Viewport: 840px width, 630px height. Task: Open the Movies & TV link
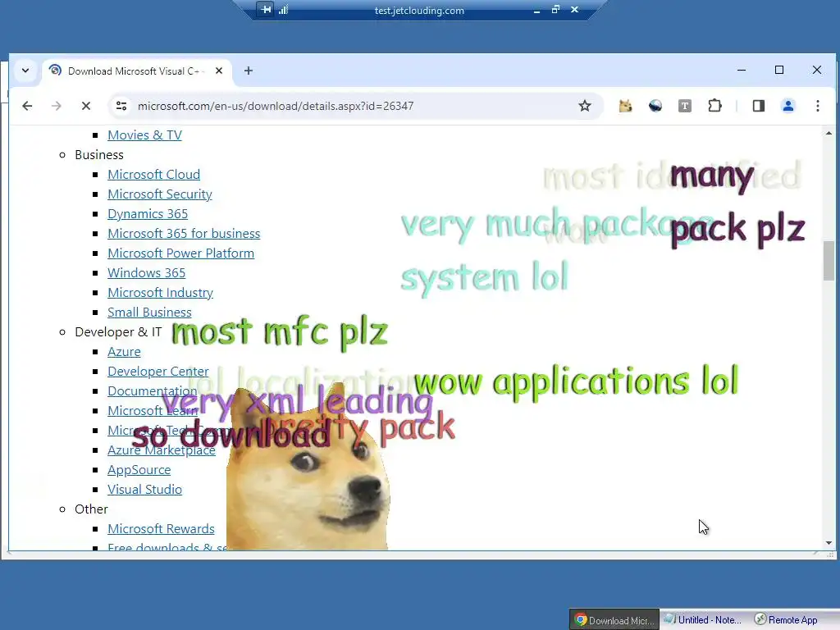pos(144,135)
